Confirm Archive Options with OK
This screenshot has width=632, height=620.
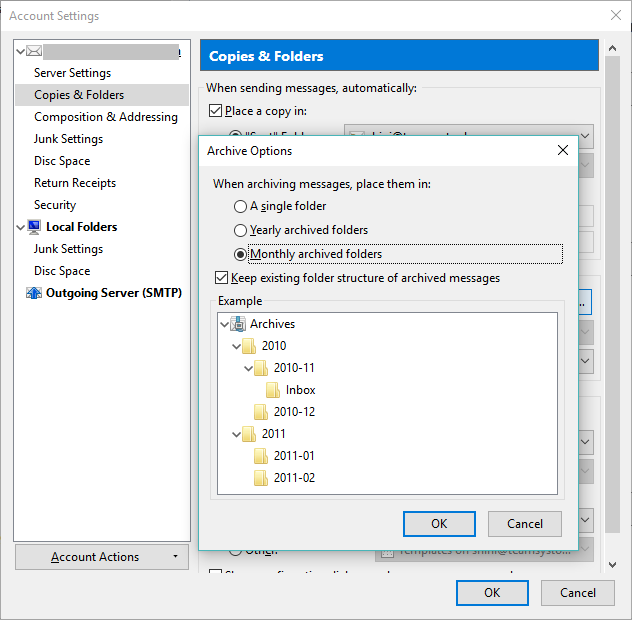tap(439, 524)
